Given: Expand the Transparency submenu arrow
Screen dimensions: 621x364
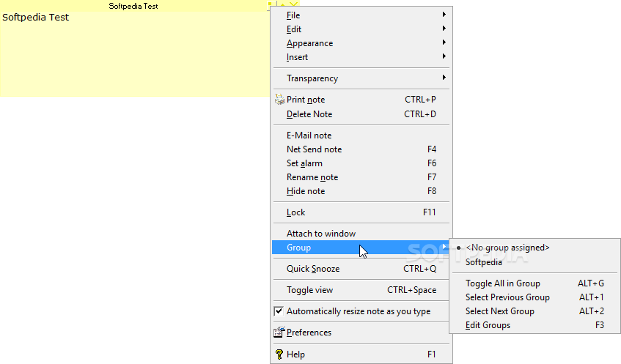Looking at the screenshot, I should (x=444, y=78).
